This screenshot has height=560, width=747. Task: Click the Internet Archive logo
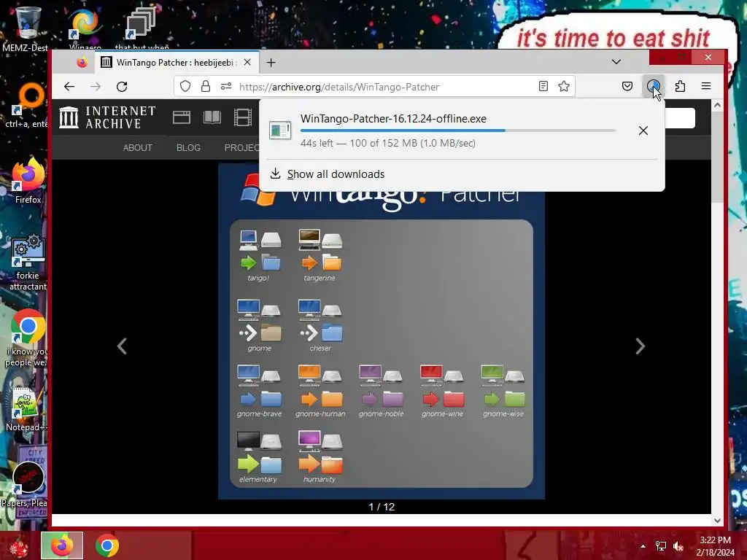(108, 117)
